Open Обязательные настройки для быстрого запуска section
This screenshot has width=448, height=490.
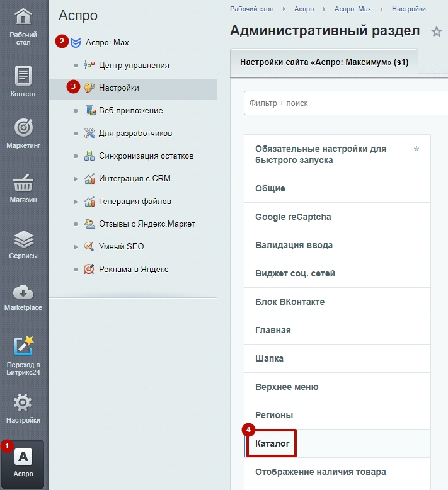coord(337,154)
